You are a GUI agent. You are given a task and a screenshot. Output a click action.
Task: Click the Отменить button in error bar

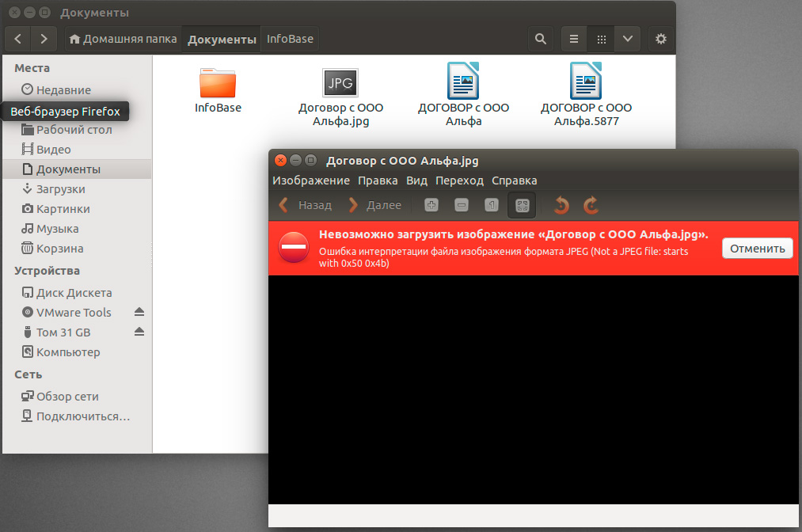[x=758, y=249]
